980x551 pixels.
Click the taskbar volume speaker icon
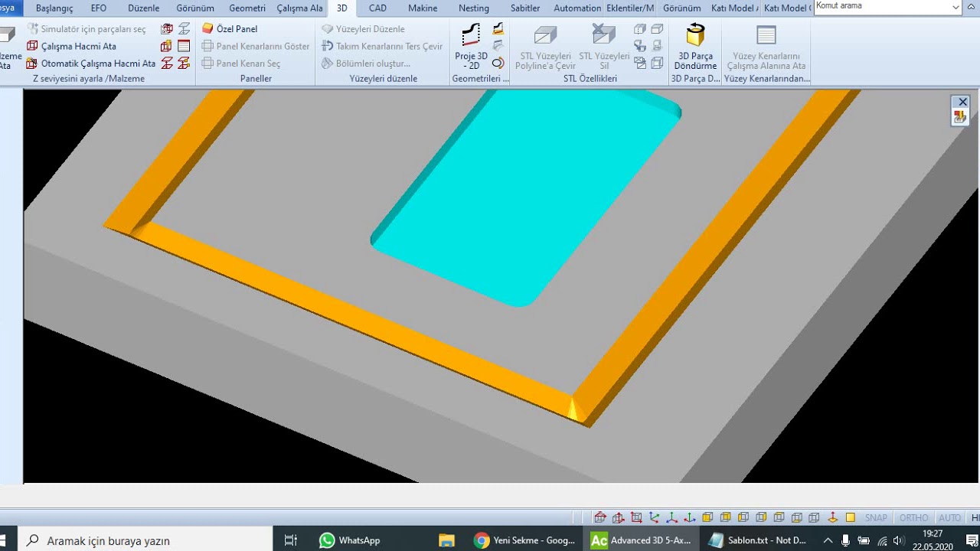pos(898,540)
